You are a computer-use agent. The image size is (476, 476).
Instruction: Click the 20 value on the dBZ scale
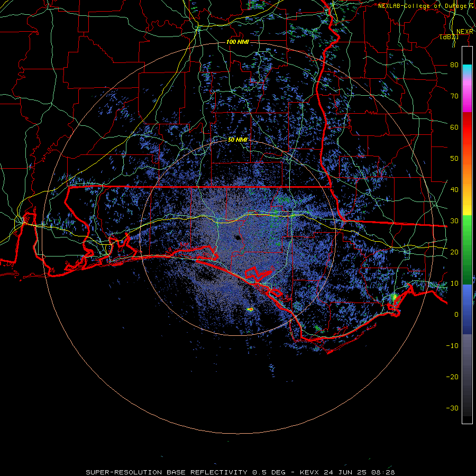(454, 252)
